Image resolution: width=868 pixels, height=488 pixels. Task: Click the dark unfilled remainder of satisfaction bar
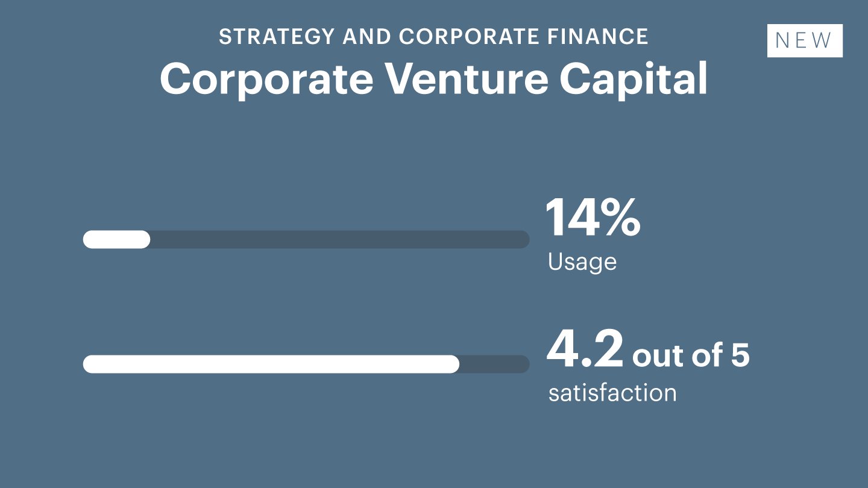[495, 364]
